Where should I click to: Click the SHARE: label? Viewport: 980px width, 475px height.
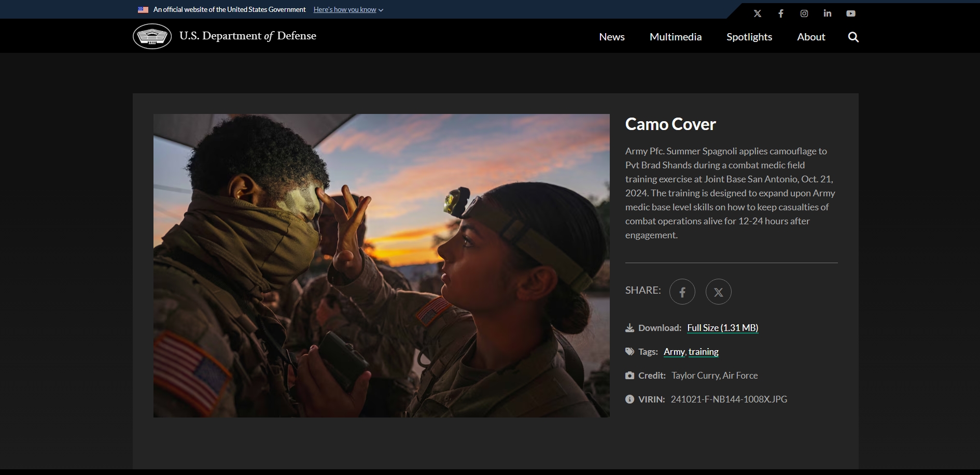pyautogui.click(x=643, y=290)
